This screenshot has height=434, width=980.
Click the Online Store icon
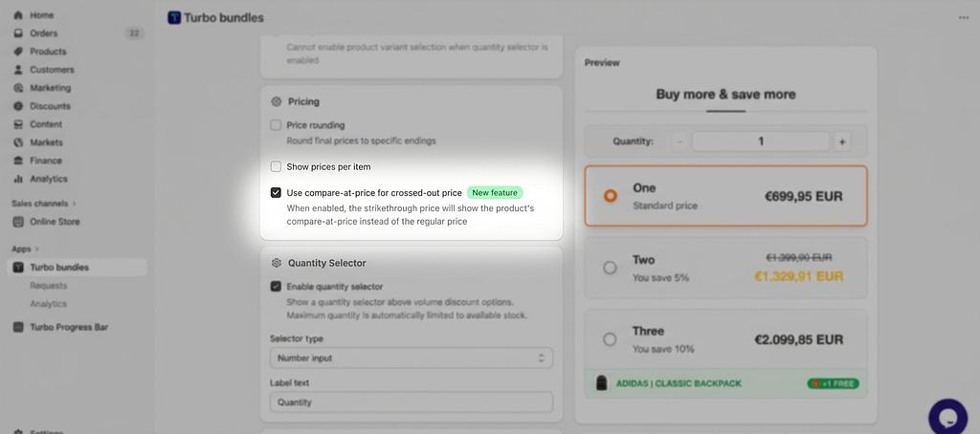(18, 222)
